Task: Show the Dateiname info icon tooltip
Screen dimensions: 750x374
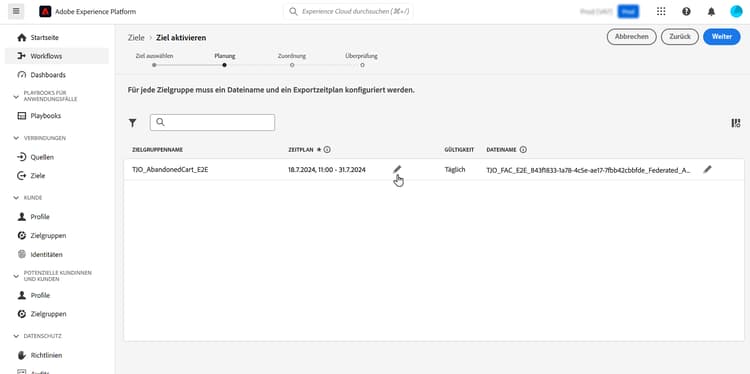Action: point(523,150)
